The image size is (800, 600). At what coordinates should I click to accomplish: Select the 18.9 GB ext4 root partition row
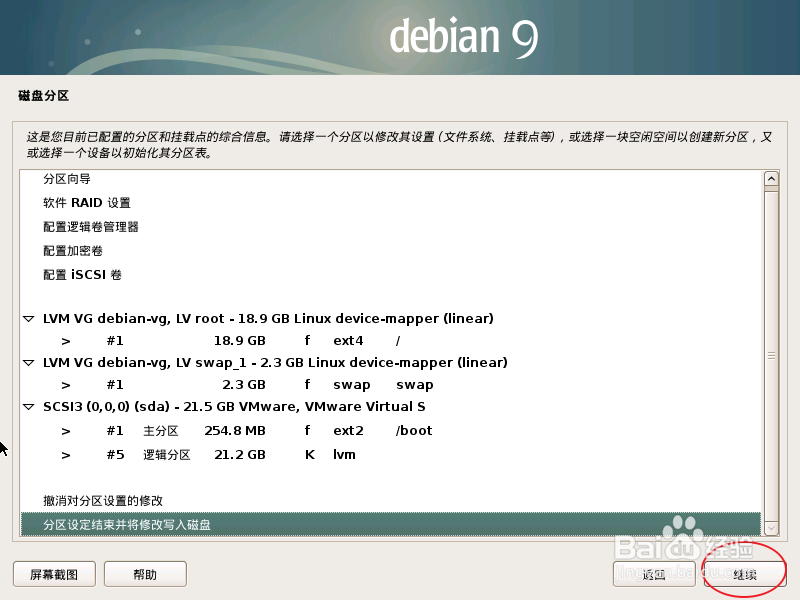tap(390, 341)
